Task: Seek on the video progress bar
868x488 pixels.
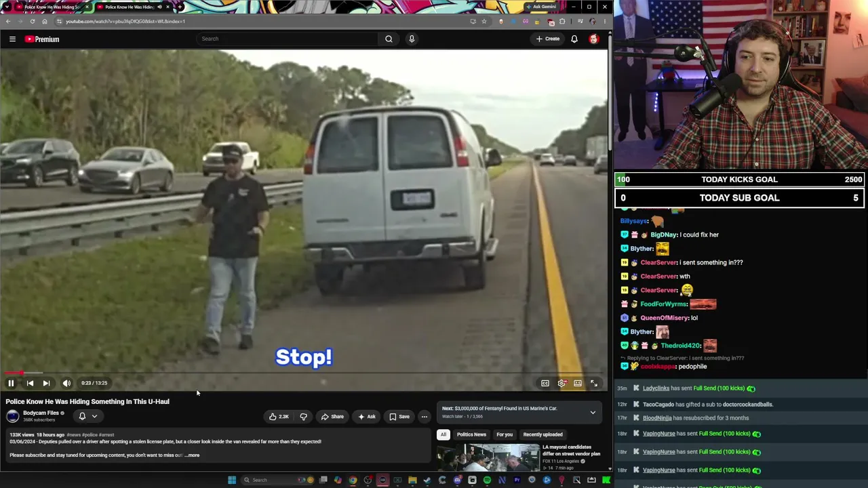Action: point(304,373)
